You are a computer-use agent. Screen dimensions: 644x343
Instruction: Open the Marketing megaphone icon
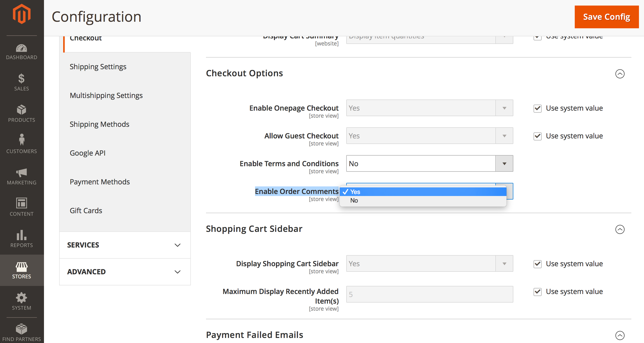[x=21, y=173]
